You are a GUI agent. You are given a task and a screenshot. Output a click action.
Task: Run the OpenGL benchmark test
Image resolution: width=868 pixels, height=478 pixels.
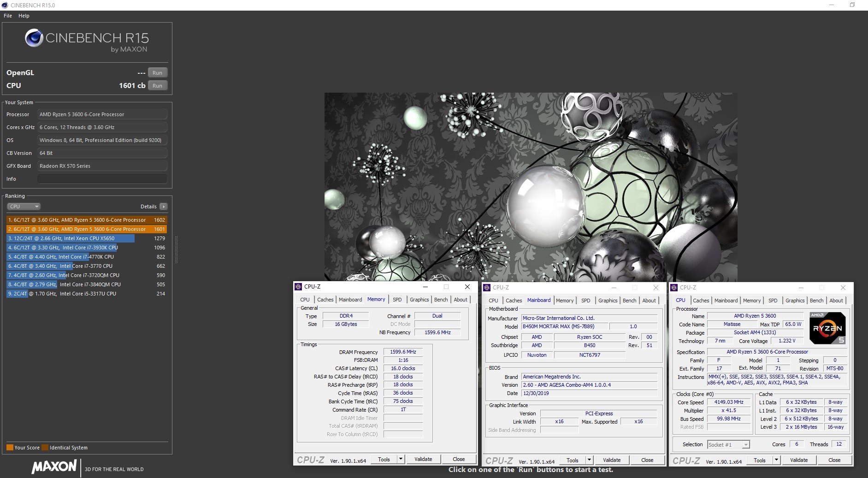[x=157, y=73]
